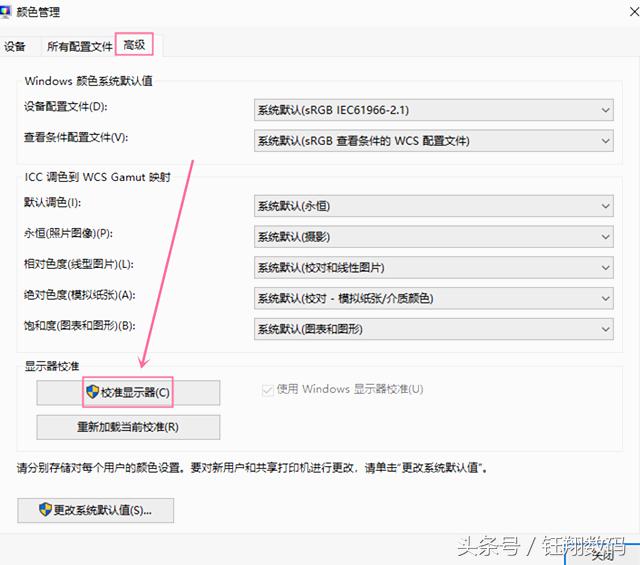Click the 相对色度(线型图片)(L): label
This screenshot has height=565, width=640.
[x=79, y=264]
